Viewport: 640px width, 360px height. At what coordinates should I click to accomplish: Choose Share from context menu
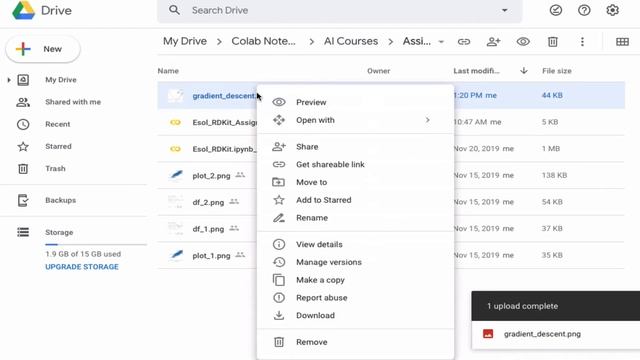coord(356,147)
